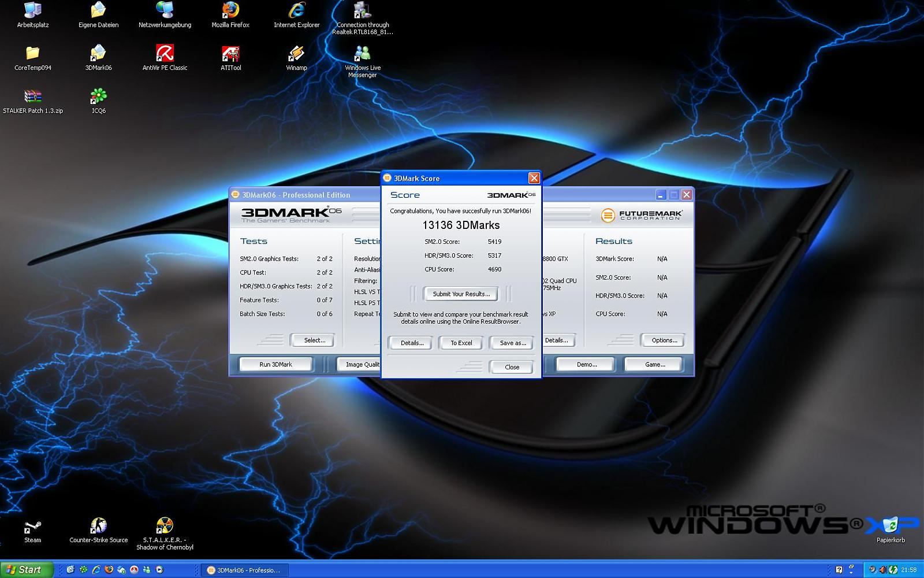The height and width of the screenshot is (578, 924).
Task: Click the Messenger quick launch icon
Action: [x=147, y=569]
